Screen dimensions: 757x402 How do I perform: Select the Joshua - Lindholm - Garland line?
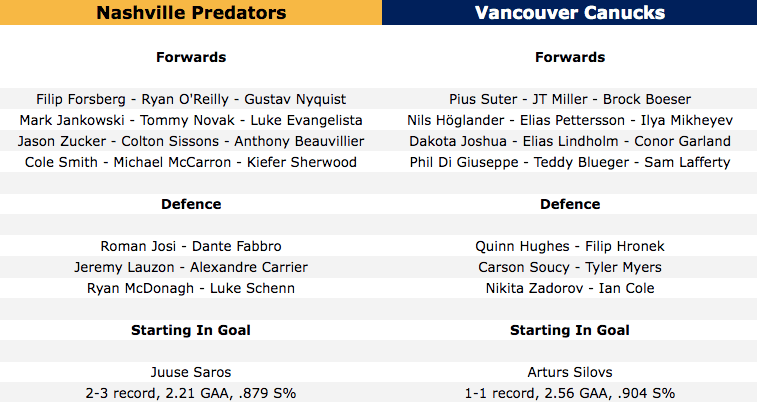point(569,141)
